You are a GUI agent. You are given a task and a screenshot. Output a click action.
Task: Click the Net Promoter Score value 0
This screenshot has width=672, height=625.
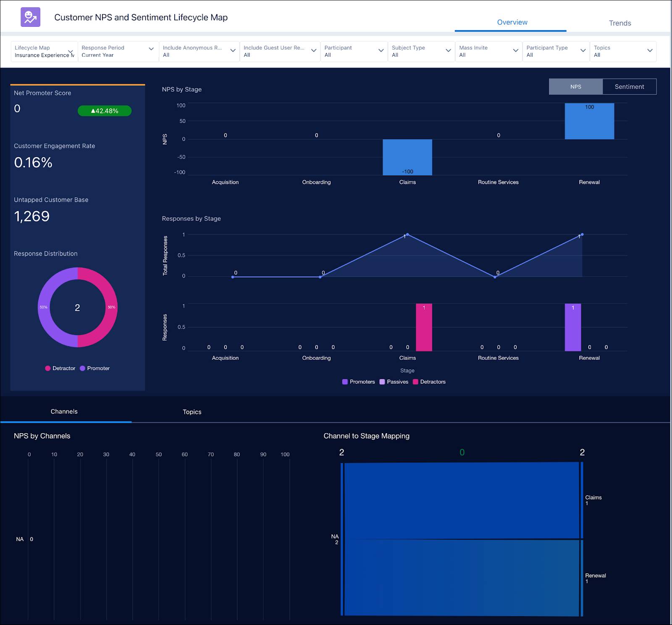(17, 109)
